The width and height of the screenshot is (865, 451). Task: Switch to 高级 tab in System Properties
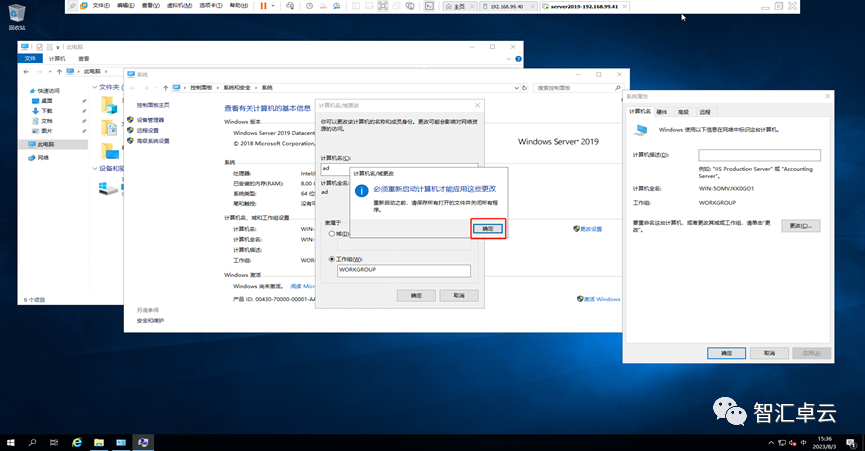[684, 112]
